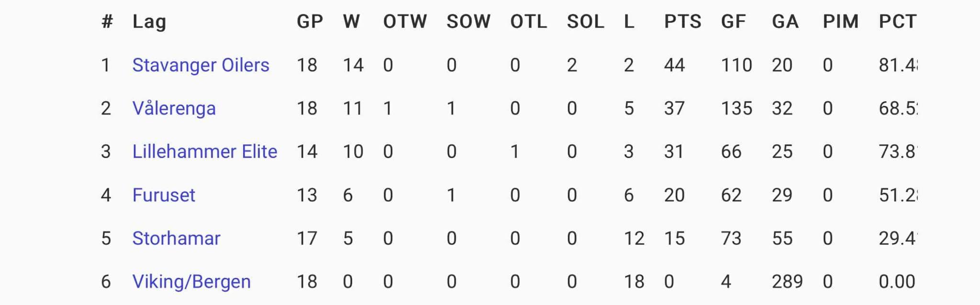Image resolution: width=980 pixels, height=305 pixels.
Task: Sort by the OTW column header
Action: pos(405,22)
